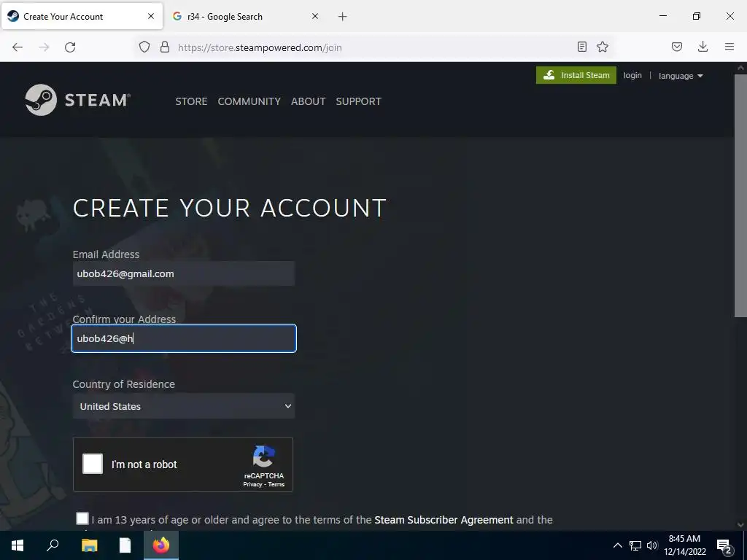Screen dimensions: 747x560
Task: Click Firefox icon in taskbar
Action: (x=161, y=545)
